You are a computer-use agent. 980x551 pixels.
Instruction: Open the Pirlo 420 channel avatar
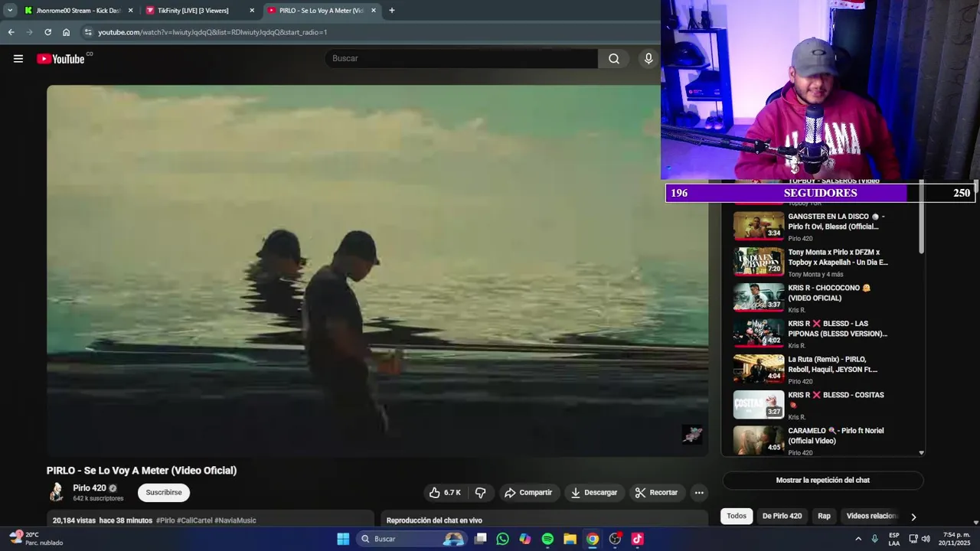[x=56, y=492]
